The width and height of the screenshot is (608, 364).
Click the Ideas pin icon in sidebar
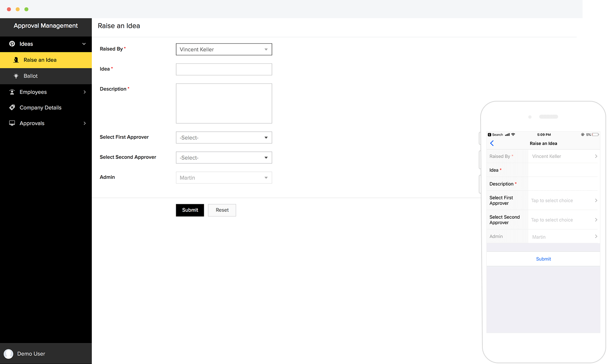coord(12,44)
